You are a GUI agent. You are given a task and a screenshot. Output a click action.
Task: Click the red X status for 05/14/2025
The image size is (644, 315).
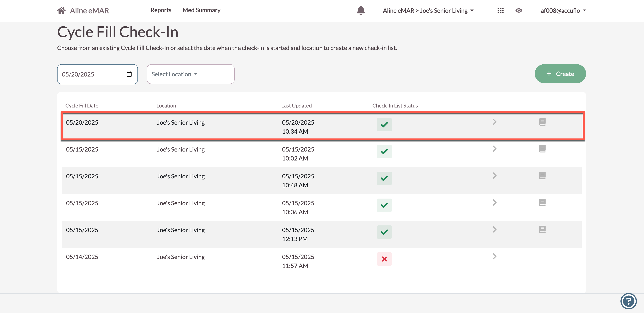coord(384,259)
